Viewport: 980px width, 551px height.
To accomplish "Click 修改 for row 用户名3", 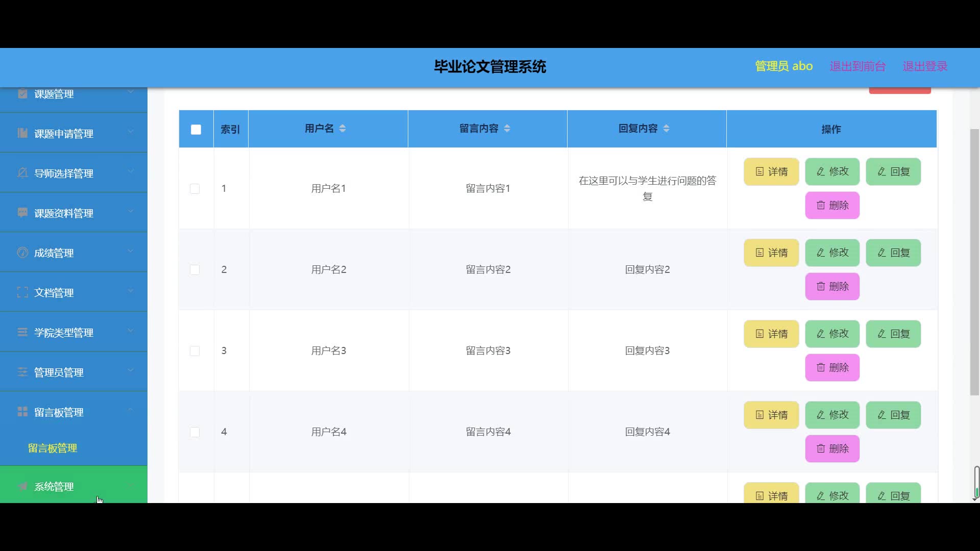I will point(832,334).
